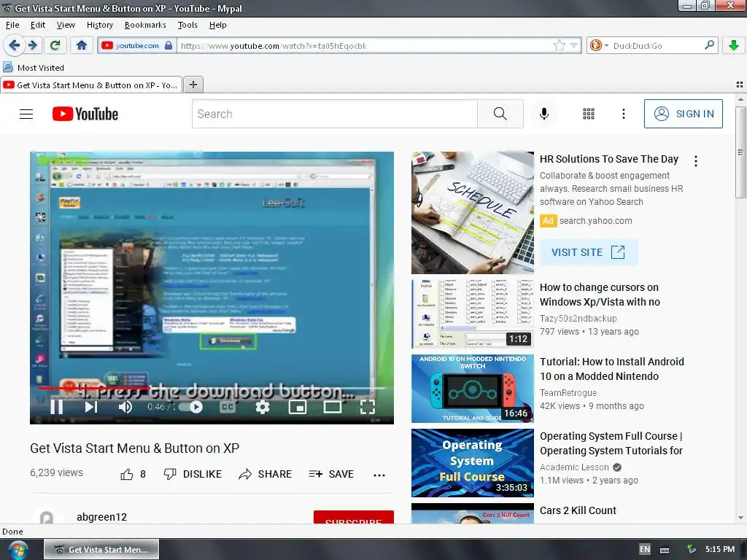Viewport: 747px width, 560px height.
Task: Open the list all tabs button
Action: [740, 85]
